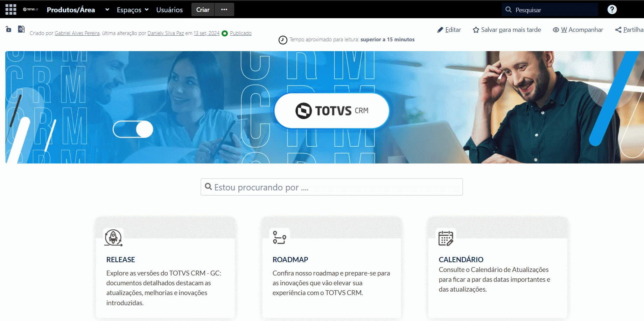Click the Editar button
This screenshot has width=644, height=321.
point(449,30)
